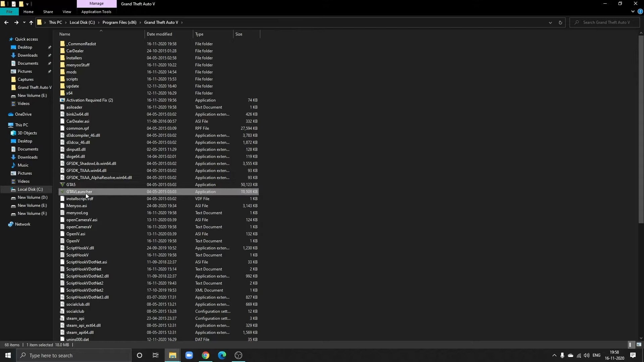
Task: Select the socialclub configuration file icon
Action: (62, 311)
